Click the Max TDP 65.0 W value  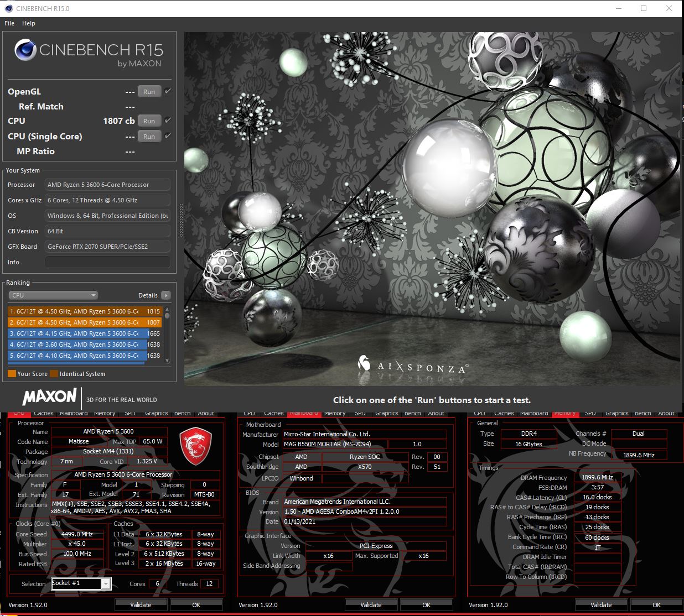(x=152, y=441)
